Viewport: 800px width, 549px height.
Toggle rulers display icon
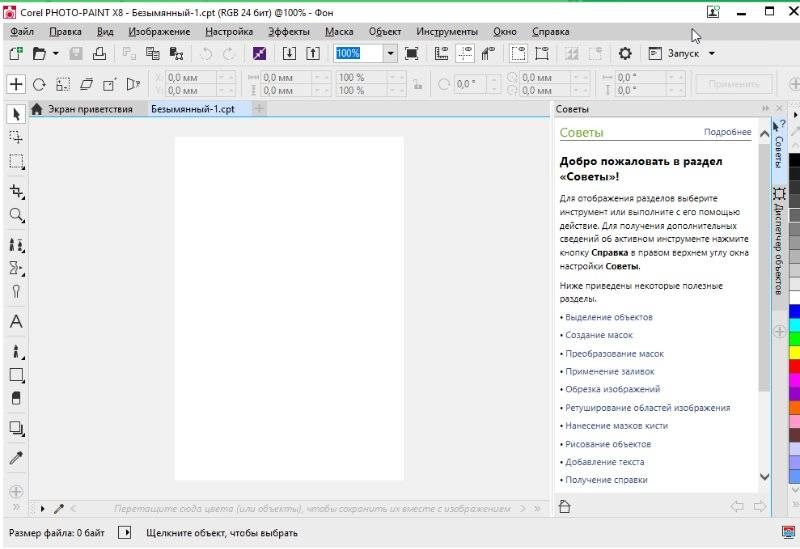pyautogui.click(x=441, y=53)
